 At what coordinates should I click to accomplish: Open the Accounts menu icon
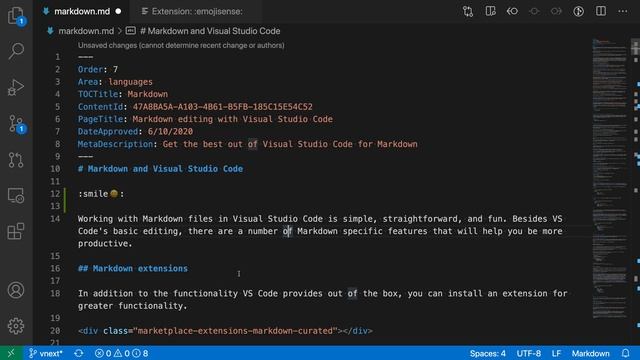click(x=16, y=290)
